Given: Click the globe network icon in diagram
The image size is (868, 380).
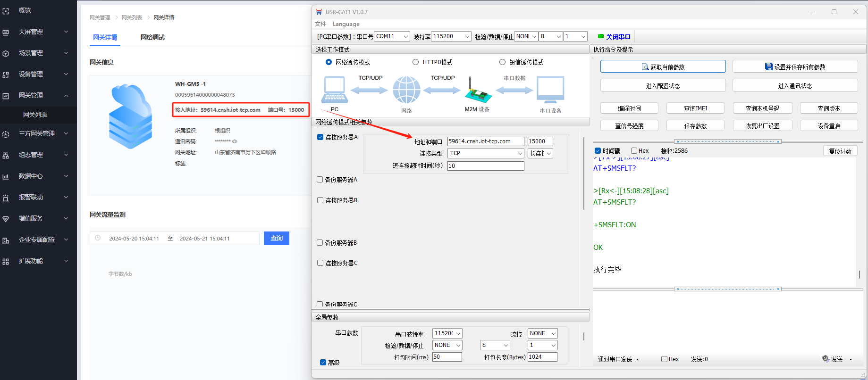Looking at the screenshot, I should pyautogui.click(x=406, y=90).
